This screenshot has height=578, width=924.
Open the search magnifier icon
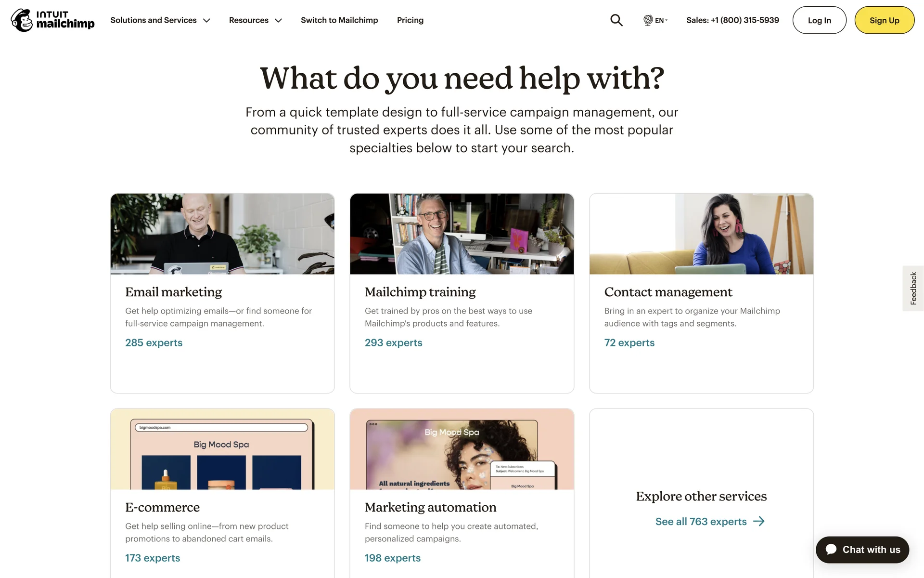[x=616, y=20]
